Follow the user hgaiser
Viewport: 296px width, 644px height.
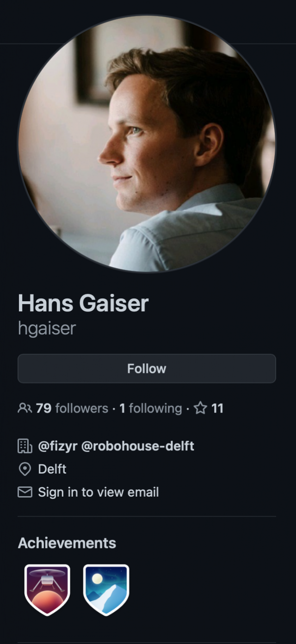(147, 369)
